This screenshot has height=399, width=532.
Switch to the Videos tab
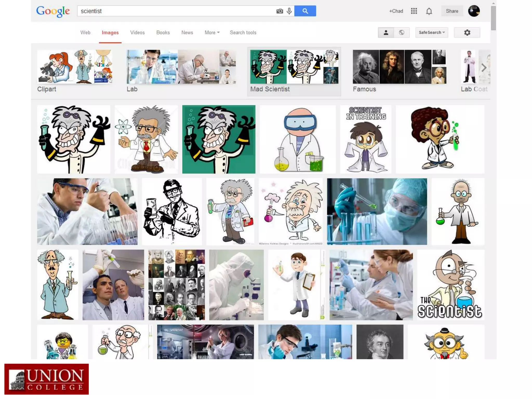tap(137, 33)
